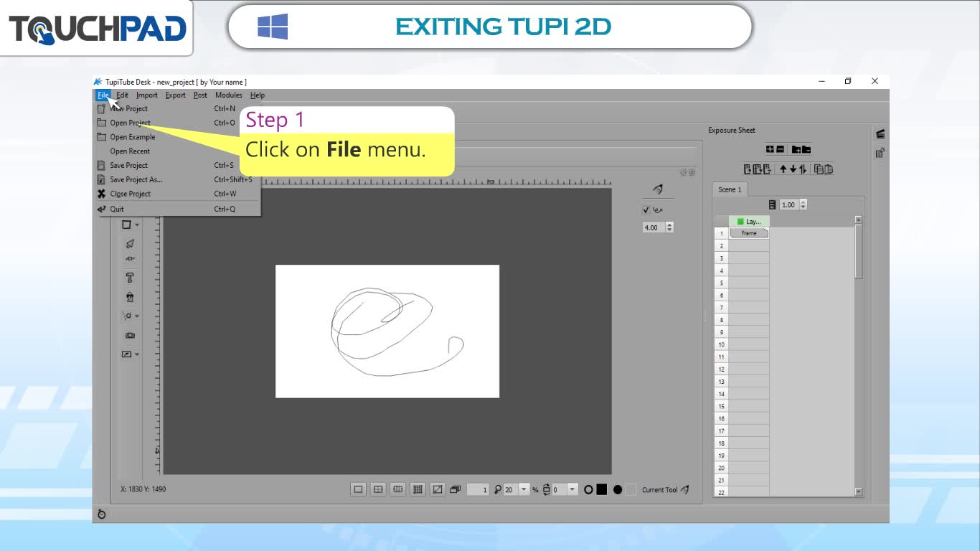Toggle the dense grid display button
The width and height of the screenshot is (980, 551).
click(418, 490)
